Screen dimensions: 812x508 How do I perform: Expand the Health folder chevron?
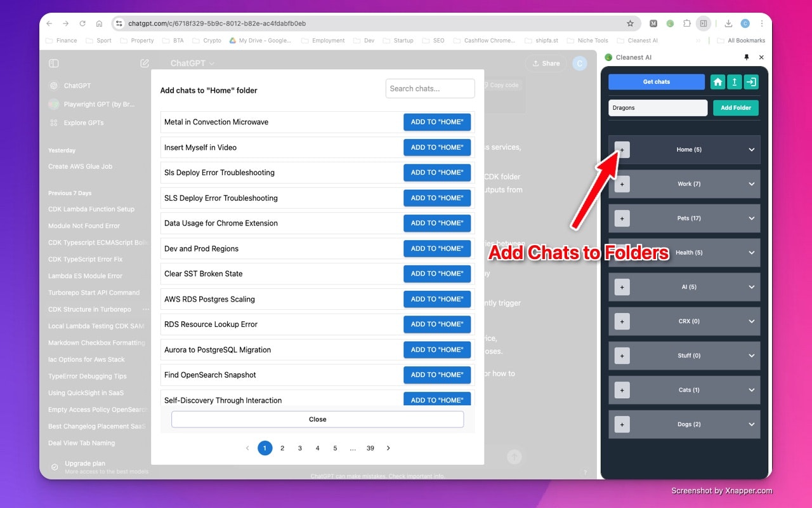[x=752, y=253]
